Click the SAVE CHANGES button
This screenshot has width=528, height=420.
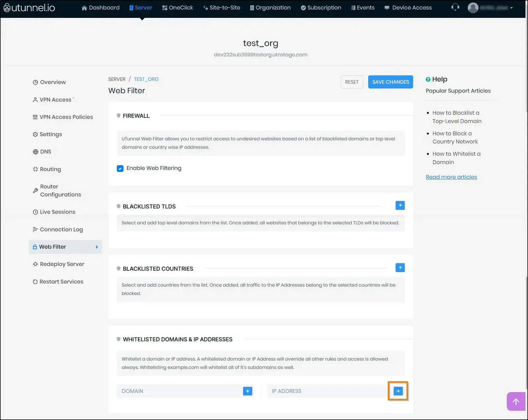[390, 82]
